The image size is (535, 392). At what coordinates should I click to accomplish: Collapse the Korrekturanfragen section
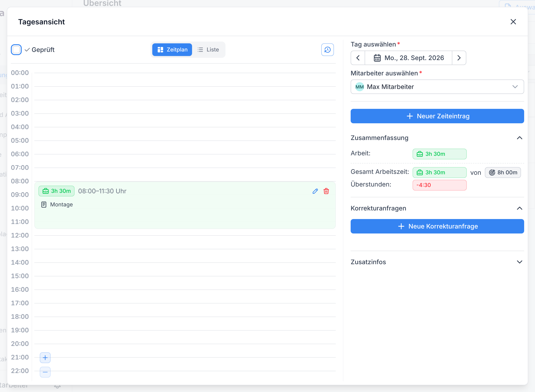[x=520, y=208]
